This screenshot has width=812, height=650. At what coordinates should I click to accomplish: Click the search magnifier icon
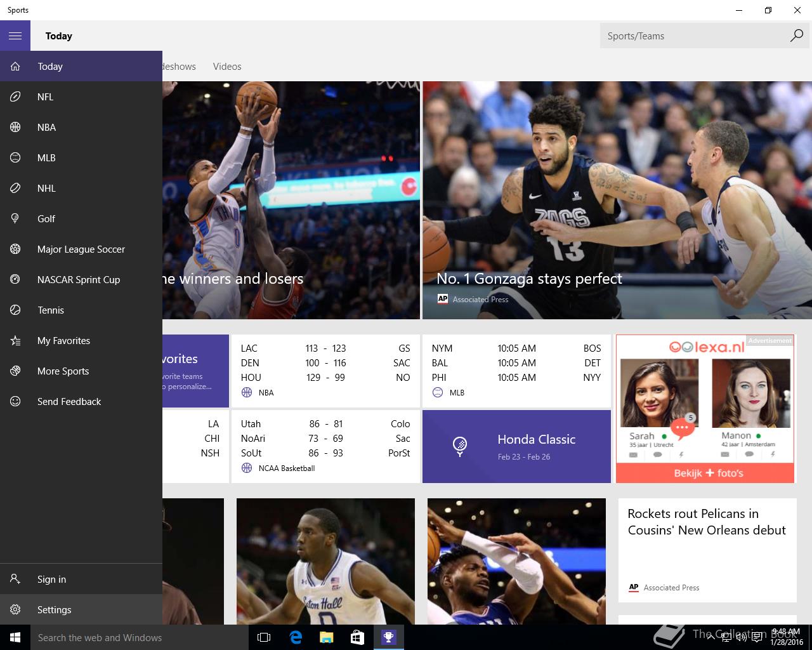click(x=797, y=36)
